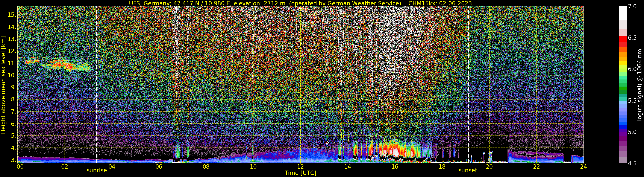Click the colorbar value '7.0'
Viewport: 644px width, 177px height.
(x=632, y=6)
